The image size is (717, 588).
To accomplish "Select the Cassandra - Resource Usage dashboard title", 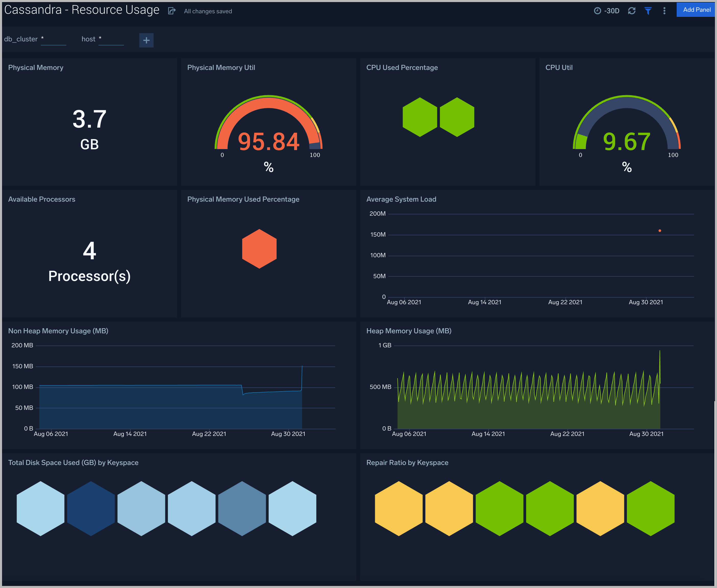I will tap(81, 10).
